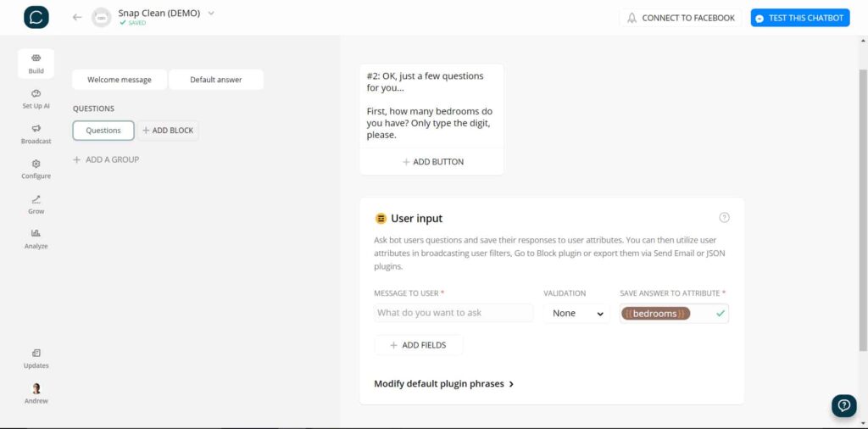
Task: Go to the Broadcast section
Action: (36, 133)
